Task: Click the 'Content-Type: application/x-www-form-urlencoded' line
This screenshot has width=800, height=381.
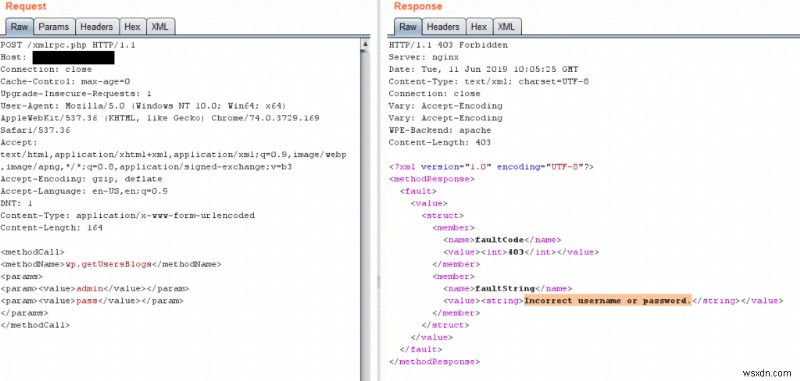Action: coord(128,215)
